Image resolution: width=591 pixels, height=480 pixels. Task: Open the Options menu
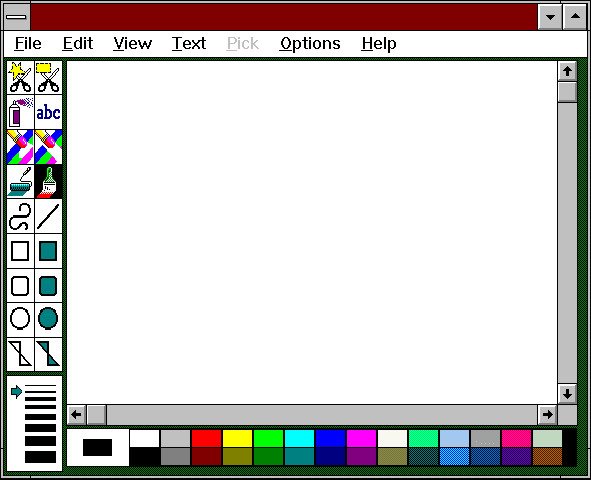[x=310, y=44]
